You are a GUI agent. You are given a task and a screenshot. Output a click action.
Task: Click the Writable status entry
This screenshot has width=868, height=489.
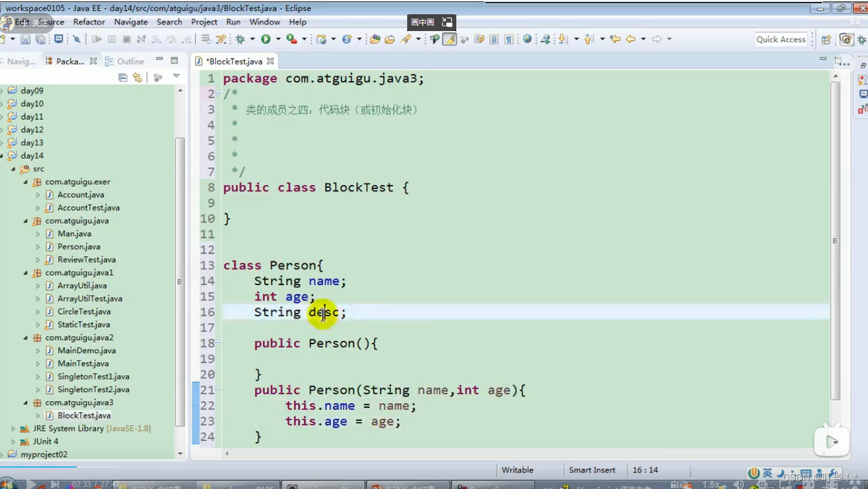518,470
